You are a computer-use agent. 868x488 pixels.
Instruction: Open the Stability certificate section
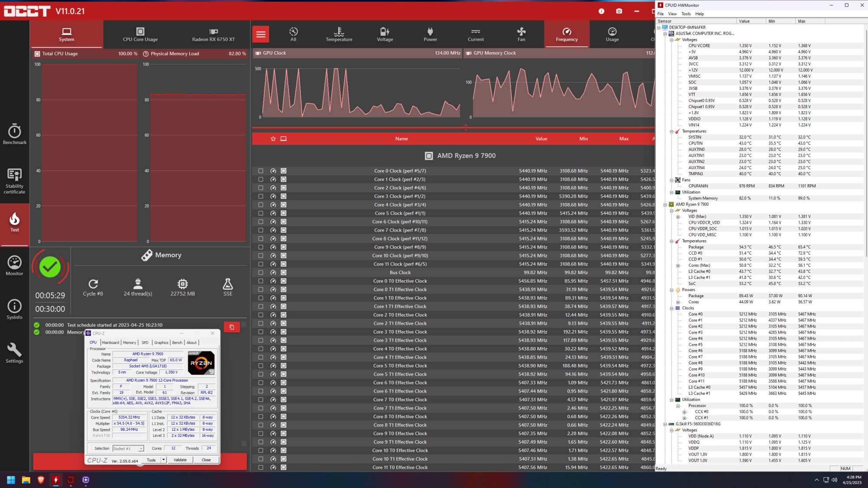[15, 181]
